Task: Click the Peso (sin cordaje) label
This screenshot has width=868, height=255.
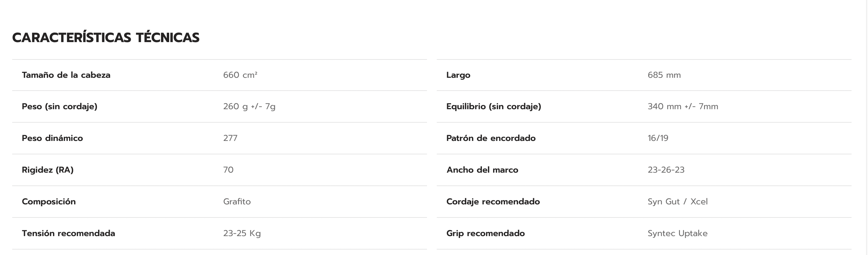Action: (59, 106)
